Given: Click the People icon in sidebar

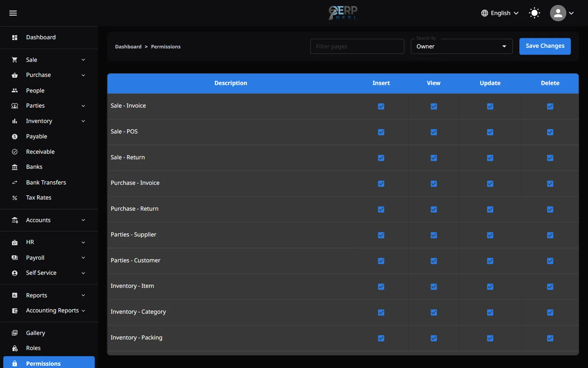Looking at the screenshot, I should click(x=15, y=91).
